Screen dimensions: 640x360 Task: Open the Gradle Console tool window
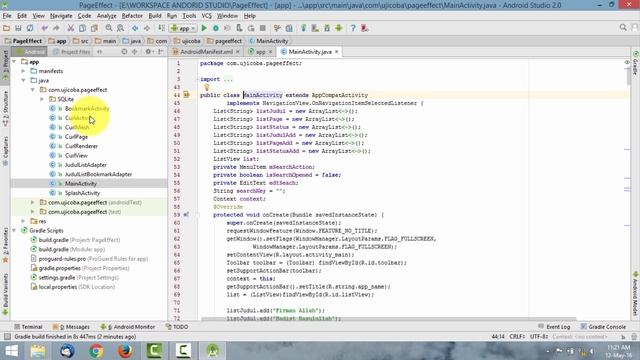click(603, 327)
